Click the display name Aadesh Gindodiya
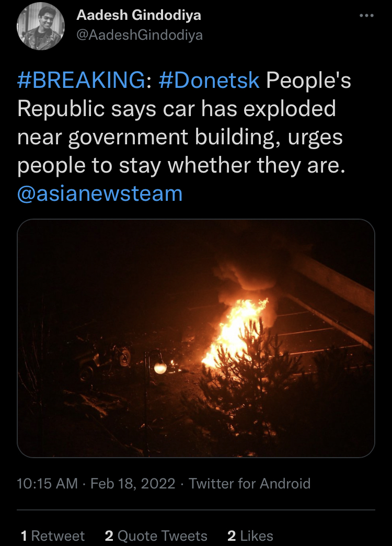 click(139, 15)
